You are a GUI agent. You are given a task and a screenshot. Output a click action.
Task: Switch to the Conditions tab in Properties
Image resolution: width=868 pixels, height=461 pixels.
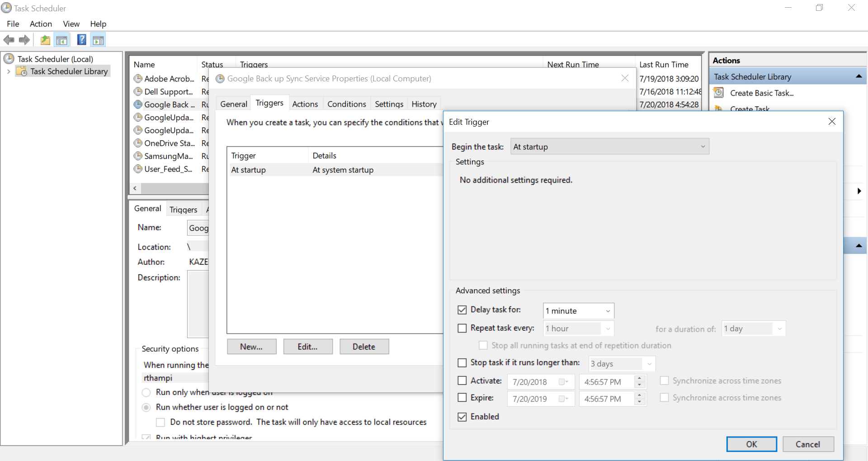pos(347,104)
